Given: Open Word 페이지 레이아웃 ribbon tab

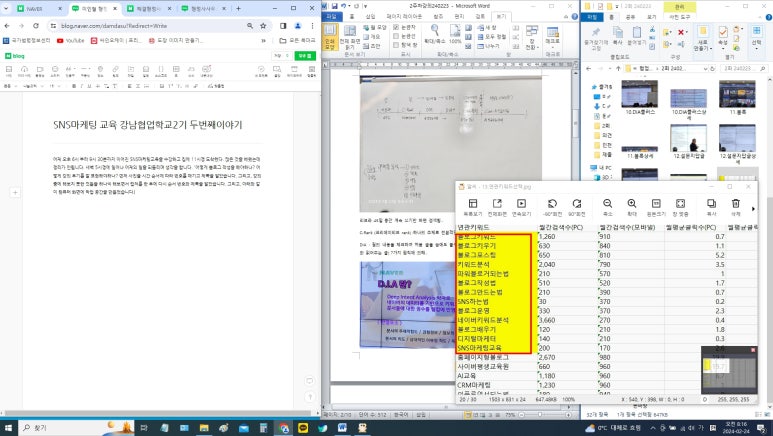Looking at the screenshot, I should tap(404, 17).
